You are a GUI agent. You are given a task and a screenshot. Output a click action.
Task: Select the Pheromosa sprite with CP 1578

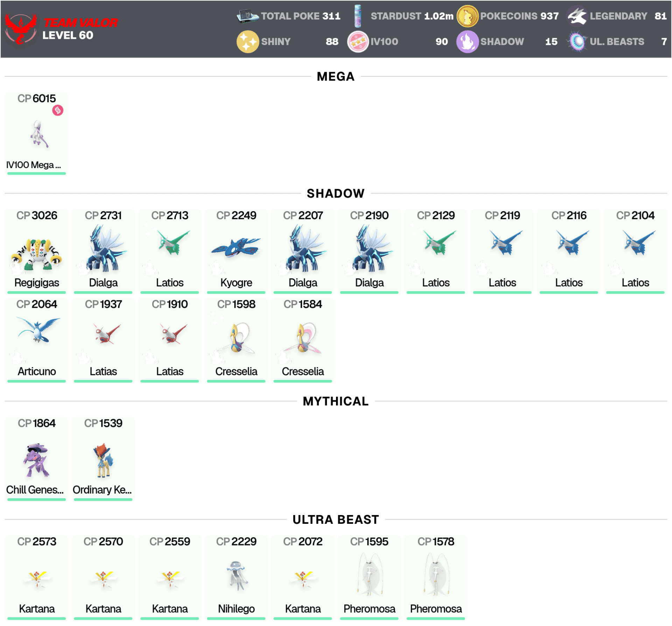436,574
